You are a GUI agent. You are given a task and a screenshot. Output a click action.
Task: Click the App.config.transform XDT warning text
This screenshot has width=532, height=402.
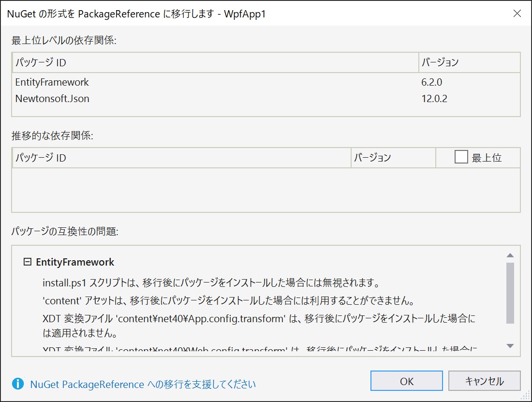tap(259, 326)
